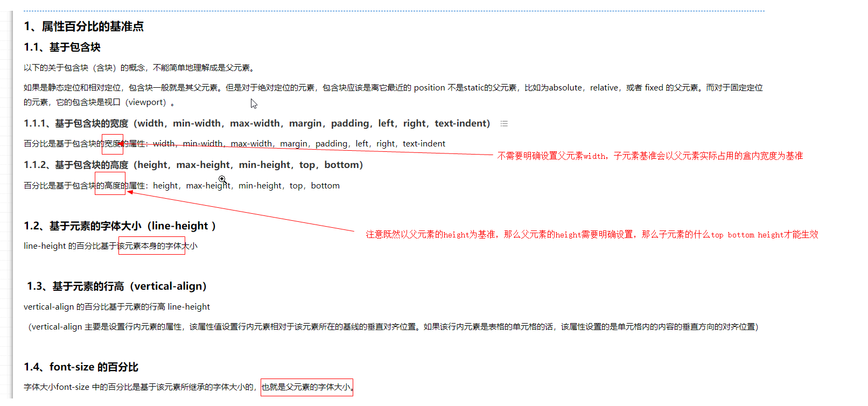Click the paragraph starting "如果是静态定位和相对定位"
Screen dimensions: 868x406
393,95
